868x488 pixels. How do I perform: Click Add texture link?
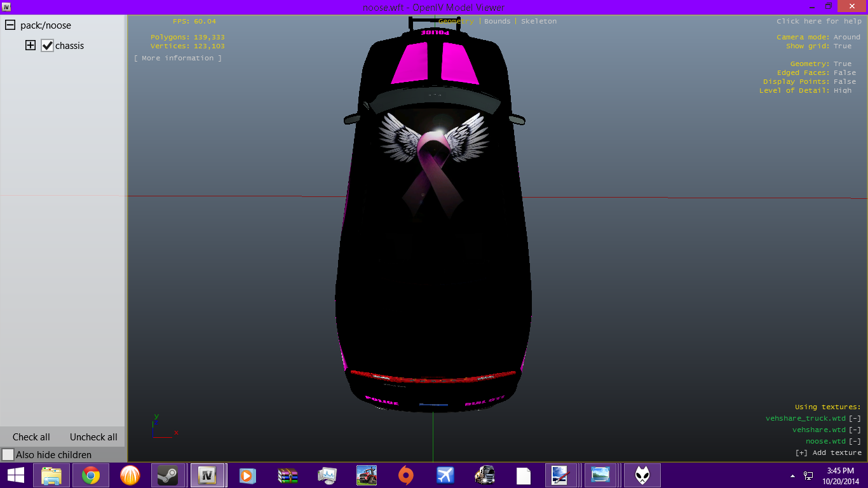coord(829,452)
